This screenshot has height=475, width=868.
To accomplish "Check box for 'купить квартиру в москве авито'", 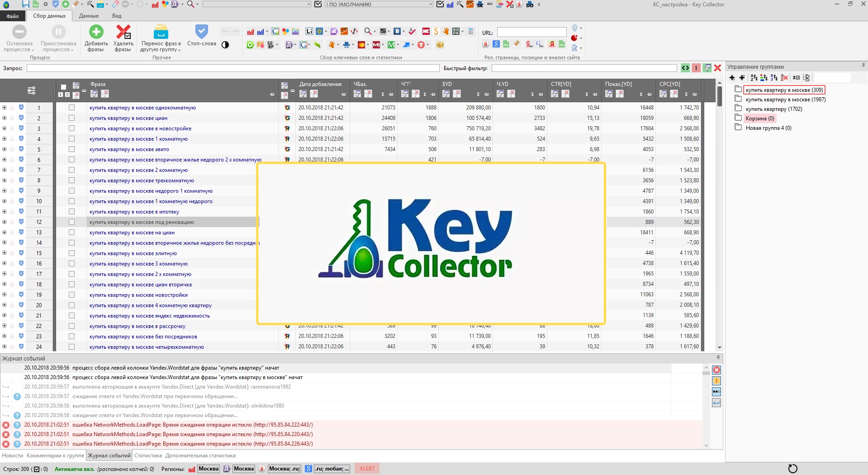I will click(x=71, y=149).
